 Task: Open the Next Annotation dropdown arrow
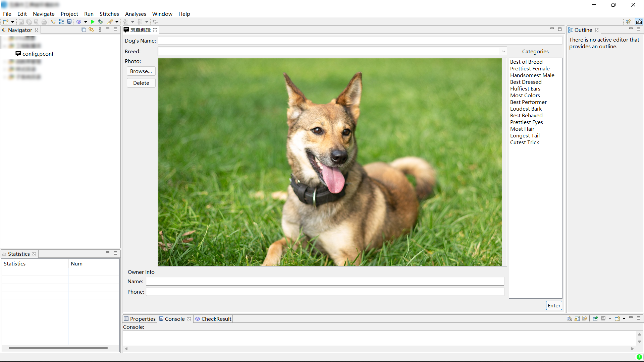click(x=133, y=22)
